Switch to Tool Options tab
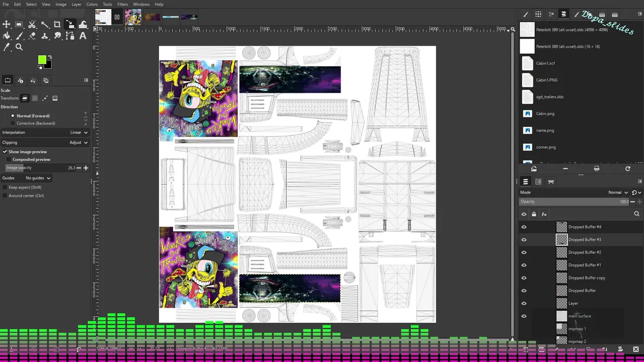Screen dimensions: 644x362 pos(8,80)
